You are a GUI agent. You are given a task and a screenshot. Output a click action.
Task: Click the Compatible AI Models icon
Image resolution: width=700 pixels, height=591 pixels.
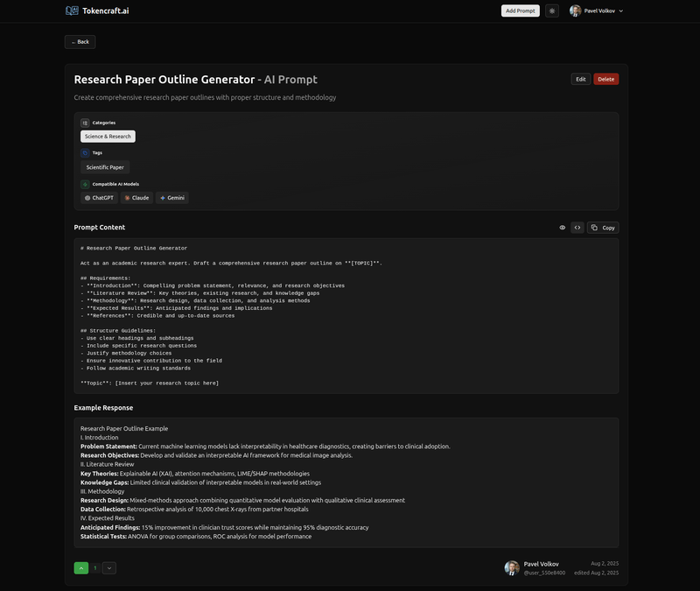(x=85, y=184)
